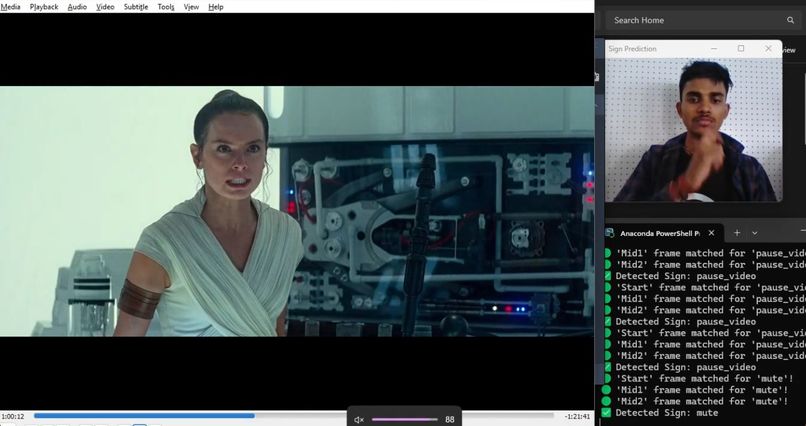The height and width of the screenshot is (426, 806).
Task: Click the volume value 88 label
Action: 450,420
